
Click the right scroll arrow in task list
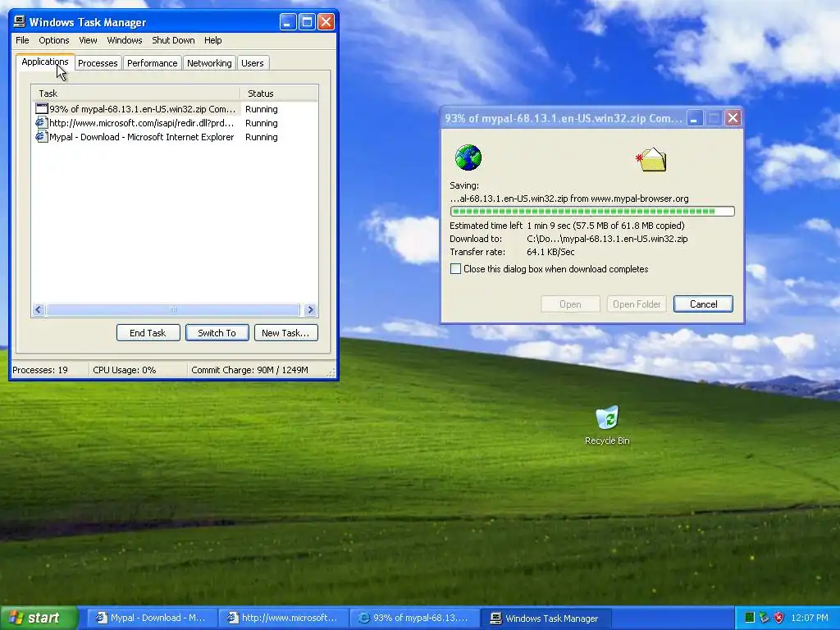coord(310,309)
